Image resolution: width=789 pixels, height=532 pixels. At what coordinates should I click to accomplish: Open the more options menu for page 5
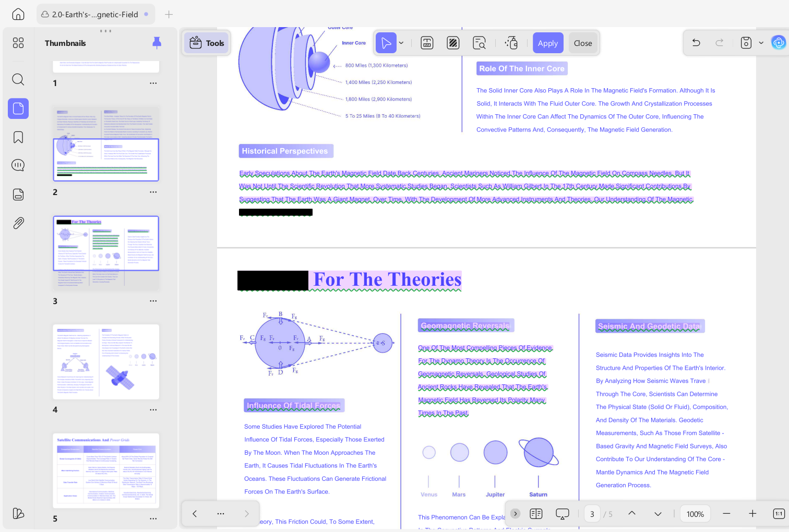tap(153, 518)
